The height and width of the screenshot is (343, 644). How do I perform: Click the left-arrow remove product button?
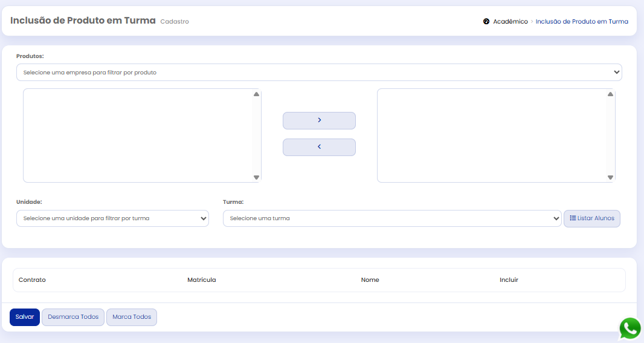(319, 147)
